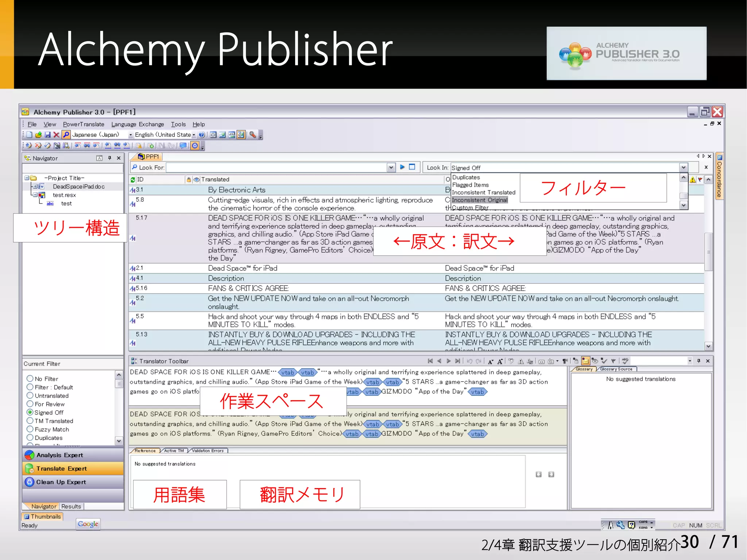Collapse the test.resx tree node
This screenshot has height=560, width=747.
click(x=35, y=195)
